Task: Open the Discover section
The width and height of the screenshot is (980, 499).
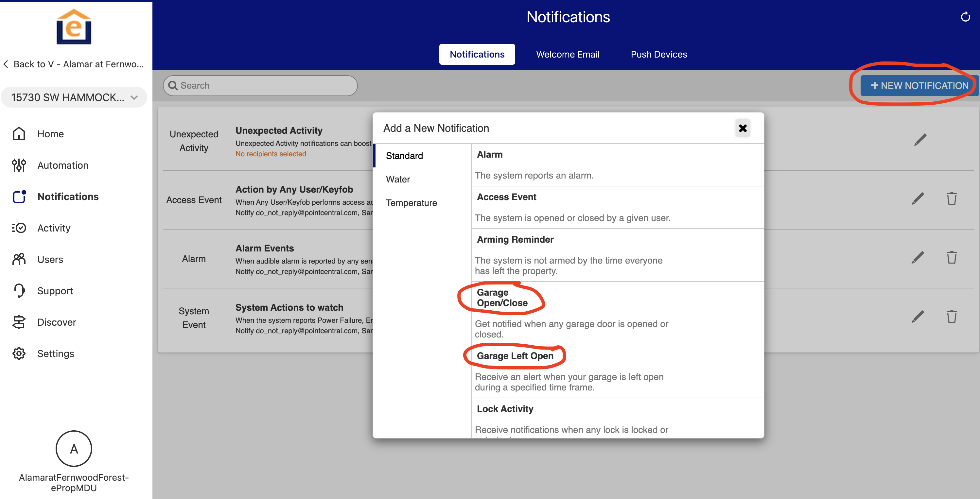Action: tap(56, 322)
